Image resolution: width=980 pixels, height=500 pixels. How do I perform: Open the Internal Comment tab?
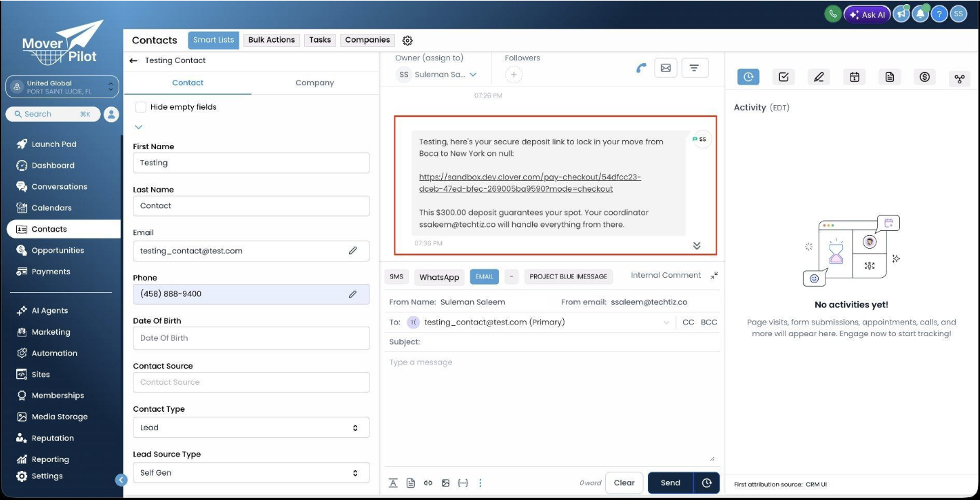coord(666,275)
